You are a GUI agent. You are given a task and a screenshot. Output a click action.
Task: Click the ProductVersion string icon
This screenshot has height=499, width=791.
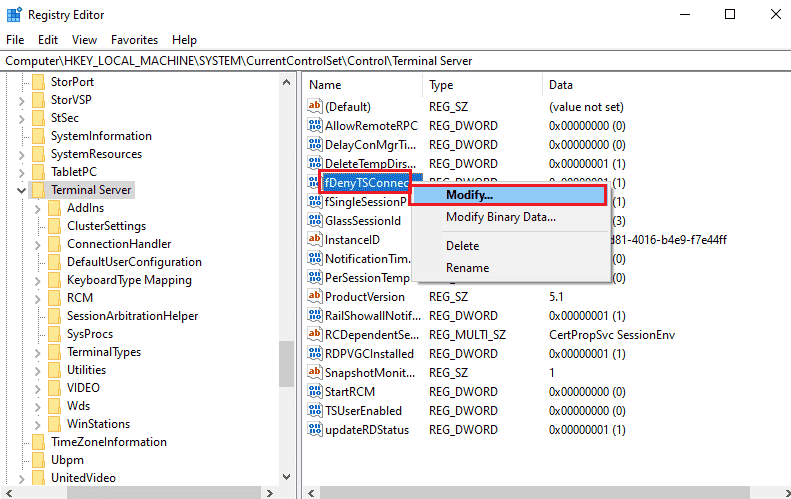click(315, 296)
